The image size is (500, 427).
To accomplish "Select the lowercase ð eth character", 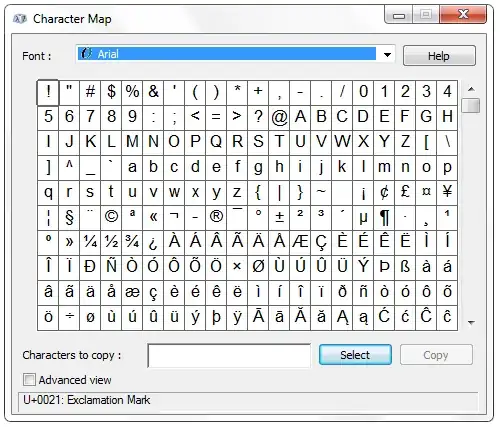I will click(x=342, y=293).
